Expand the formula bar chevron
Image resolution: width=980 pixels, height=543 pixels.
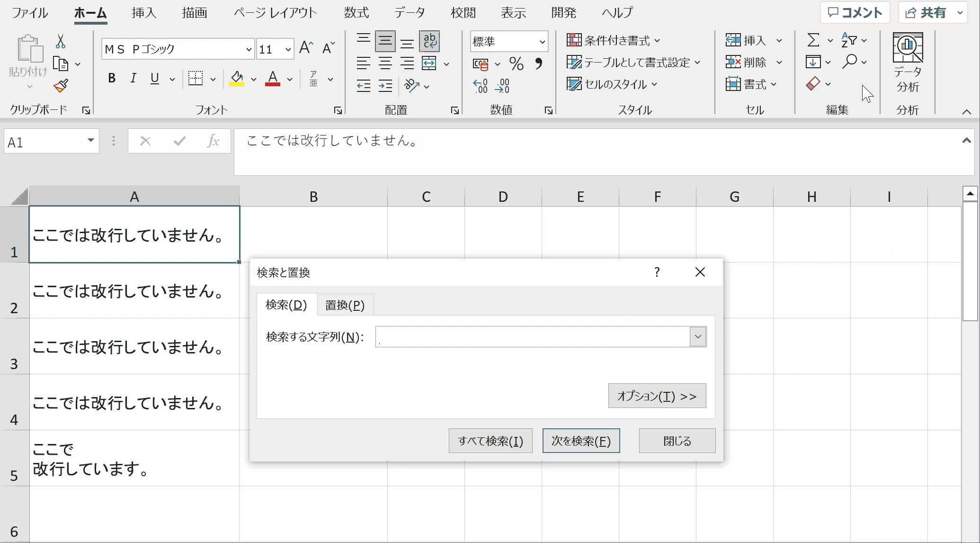967,141
